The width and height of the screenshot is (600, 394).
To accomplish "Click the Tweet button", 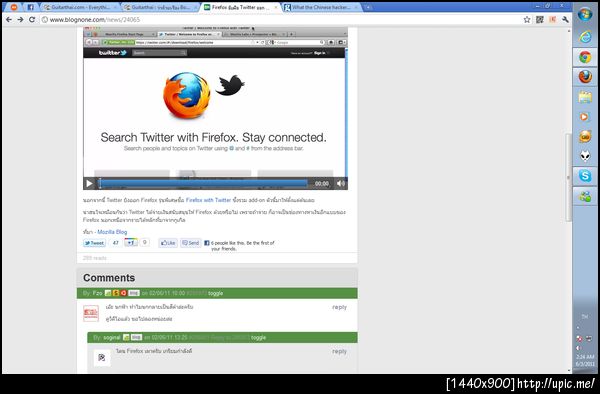I will (94, 243).
